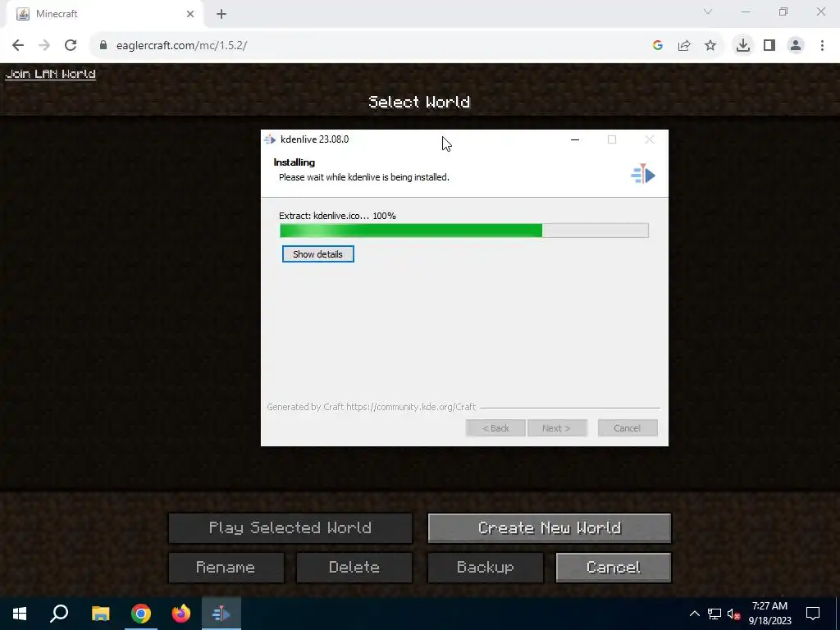840x630 pixels.
Task: Click the 'Installing' heading in the installer
Action: tap(294, 162)
